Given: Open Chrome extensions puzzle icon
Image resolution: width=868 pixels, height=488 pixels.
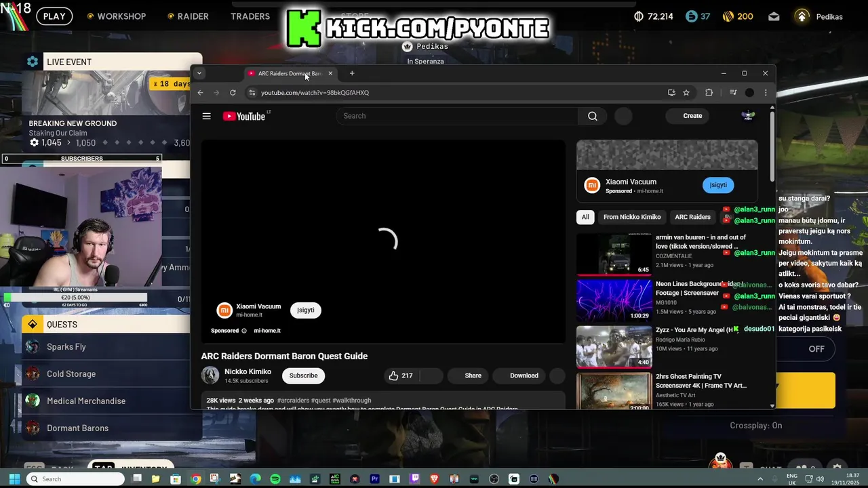Looking at the screenshot, I should pyautogui.click(x=709, y=93).
